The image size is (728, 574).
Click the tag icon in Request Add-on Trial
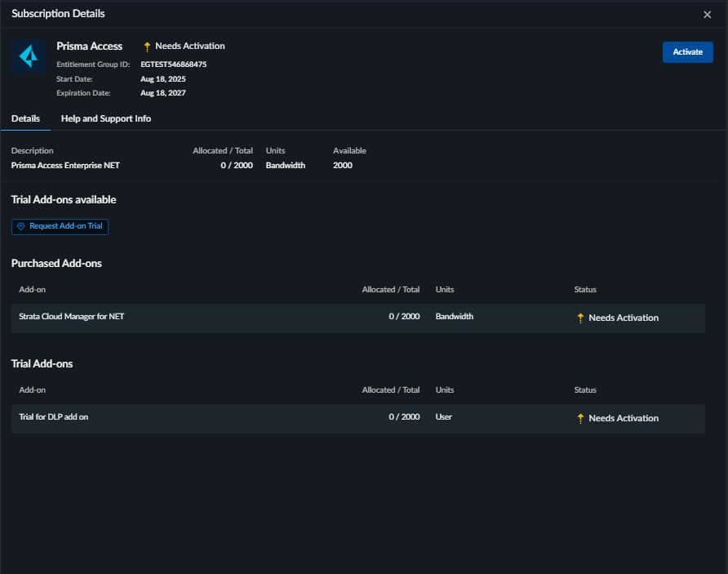tap(21, 226)
